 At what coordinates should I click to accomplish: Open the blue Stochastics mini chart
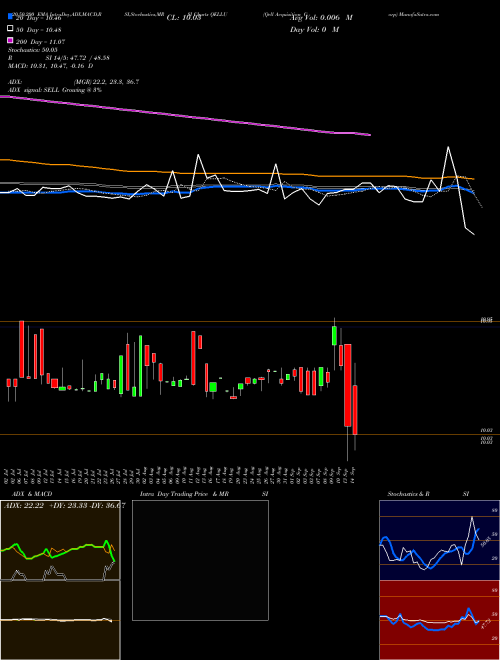coord(439,540)
